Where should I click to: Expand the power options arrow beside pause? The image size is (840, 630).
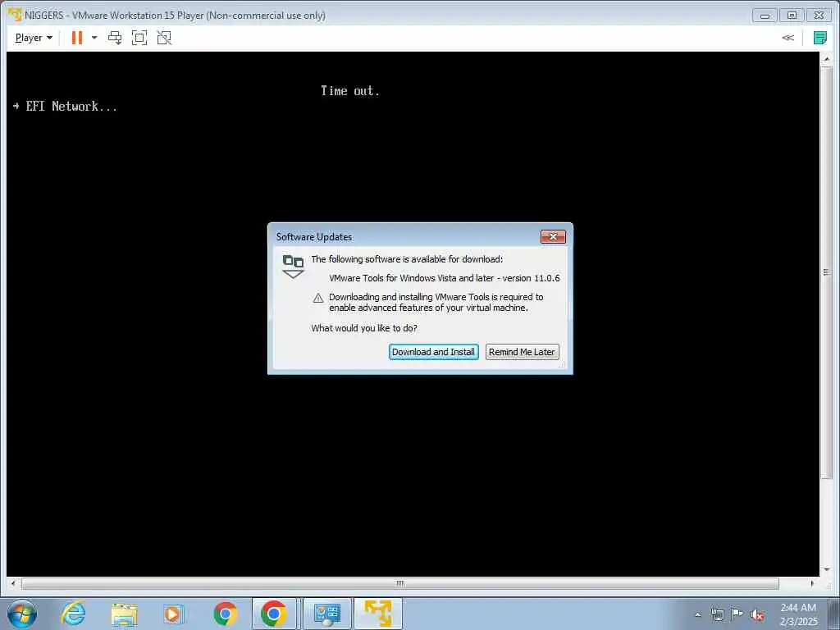(94, 38)
